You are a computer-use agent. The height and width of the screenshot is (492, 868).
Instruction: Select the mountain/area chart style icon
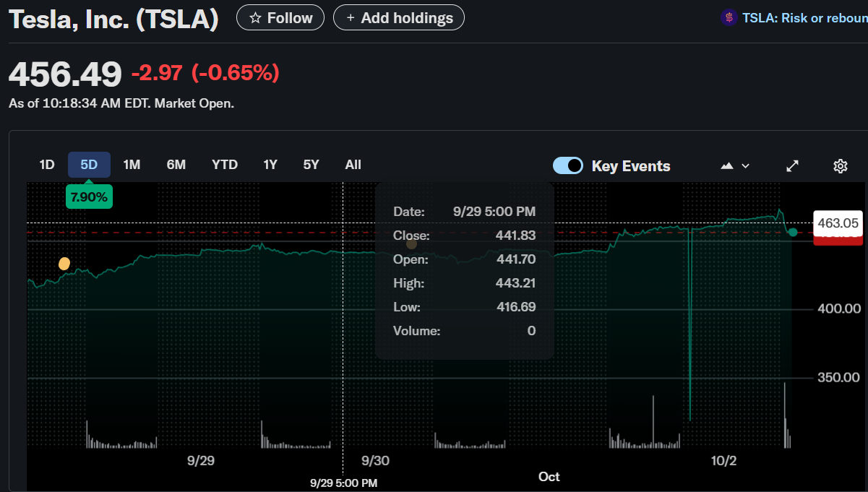coord(726,165)
